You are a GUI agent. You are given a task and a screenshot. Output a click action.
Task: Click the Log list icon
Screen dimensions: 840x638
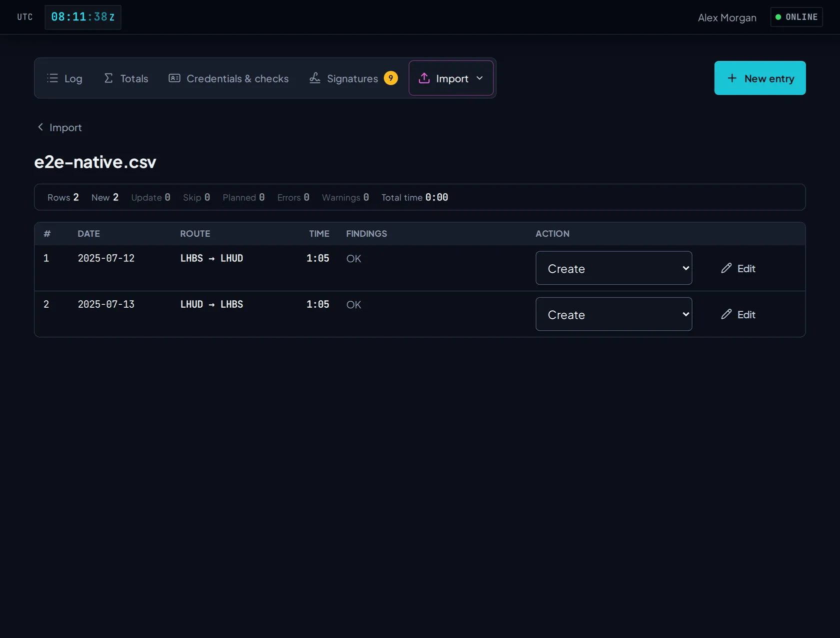[x=52, y=78]
